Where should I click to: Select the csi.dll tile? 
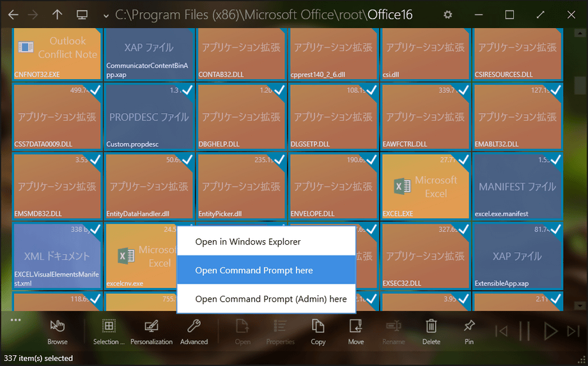(425, 54)
